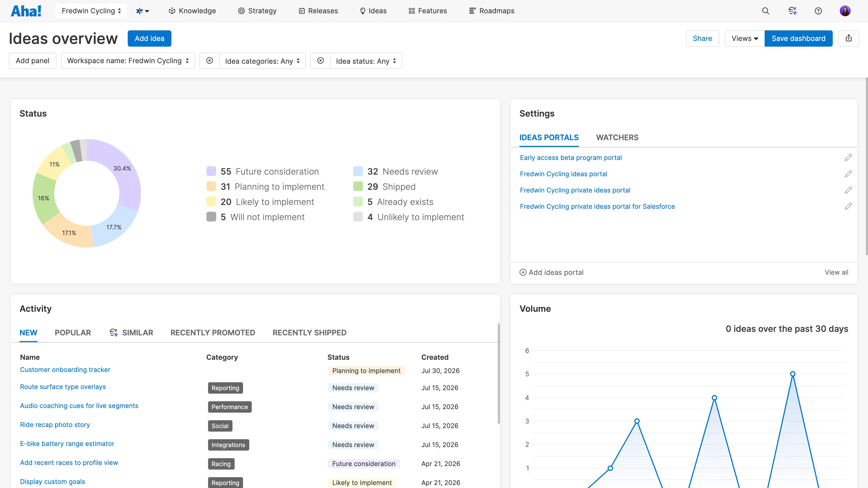Remove the Idea status filter
This screenshot has width=868, height=488.
(320, 61)
